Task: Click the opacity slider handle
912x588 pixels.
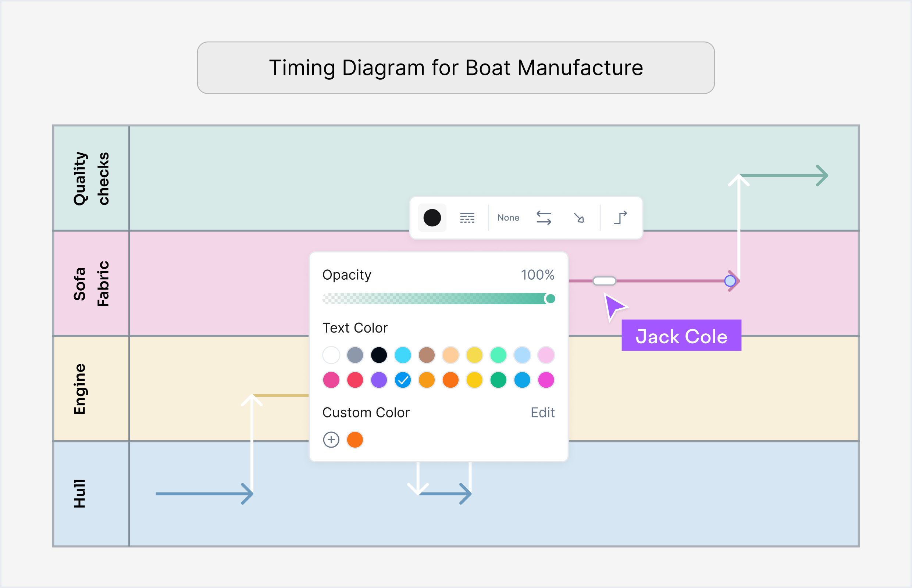Action: point(550,298)
